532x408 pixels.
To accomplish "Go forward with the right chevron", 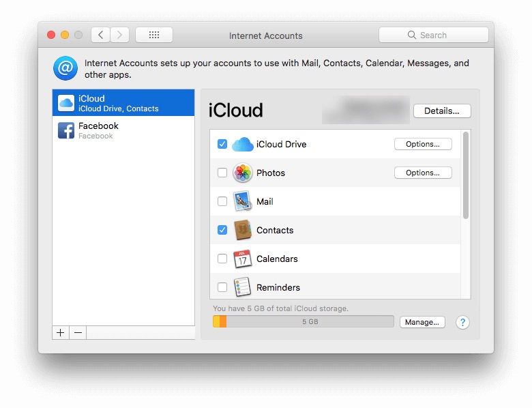I will coord(119,35).
